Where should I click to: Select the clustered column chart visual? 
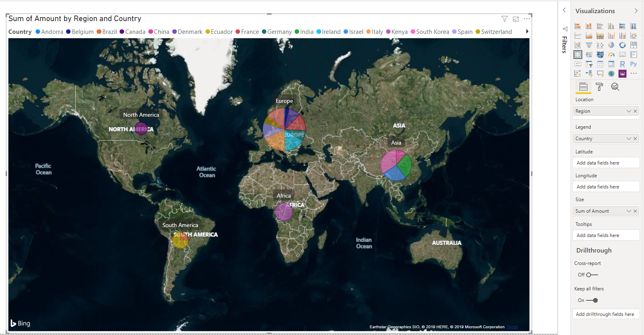(611, 26)
